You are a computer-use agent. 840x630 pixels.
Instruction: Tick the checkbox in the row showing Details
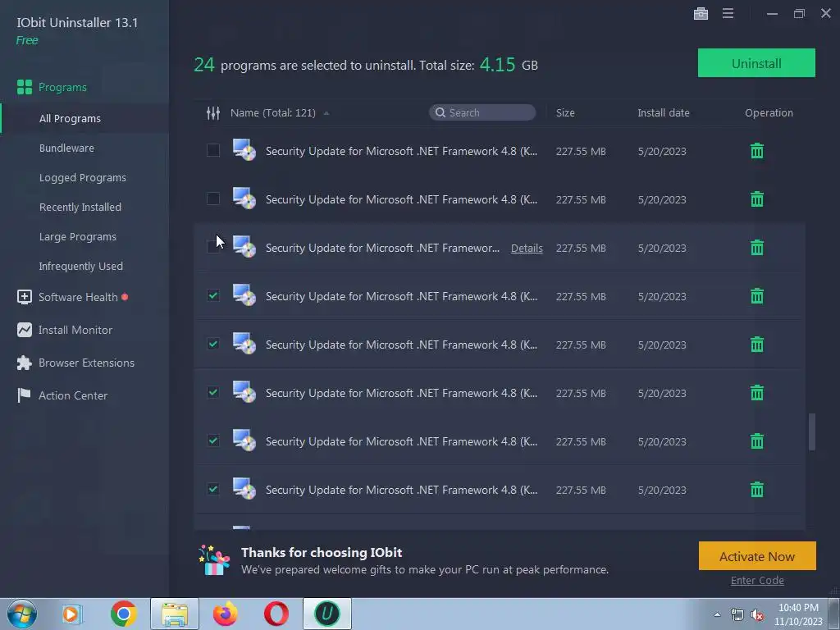[213, 248]
